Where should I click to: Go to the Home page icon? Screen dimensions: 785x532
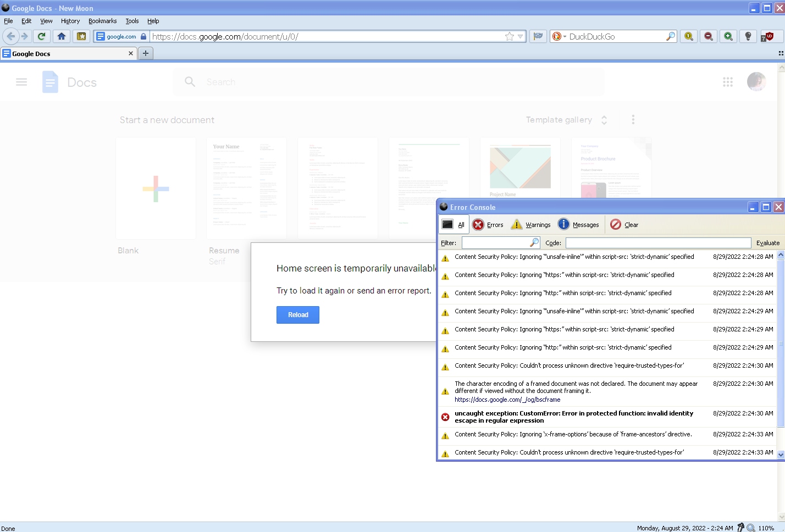coord(62,36)
